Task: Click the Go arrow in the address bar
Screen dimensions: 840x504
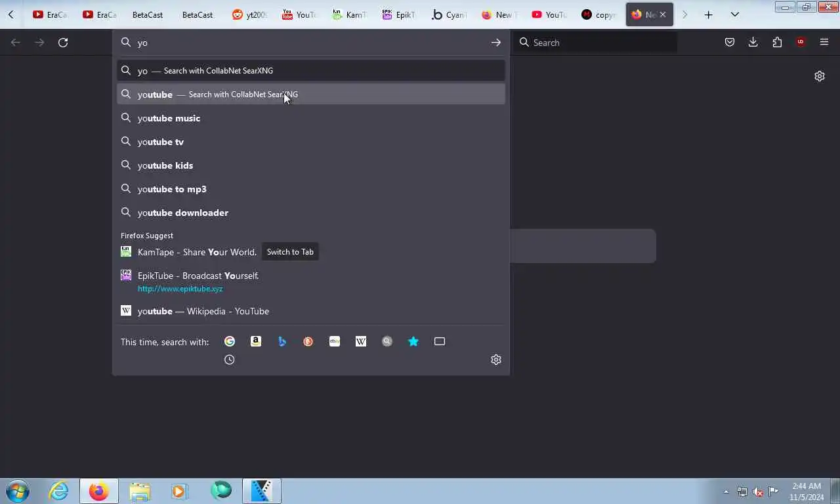Action: click(496, 43)
